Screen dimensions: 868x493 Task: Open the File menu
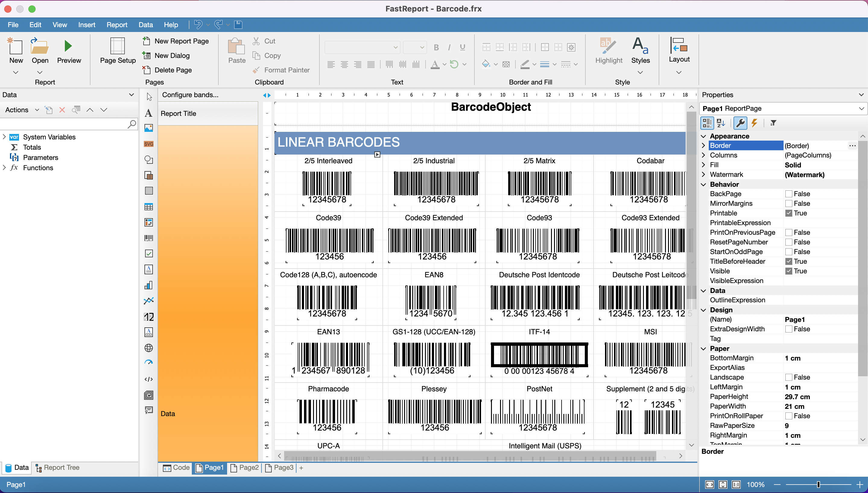coord(13,24)
